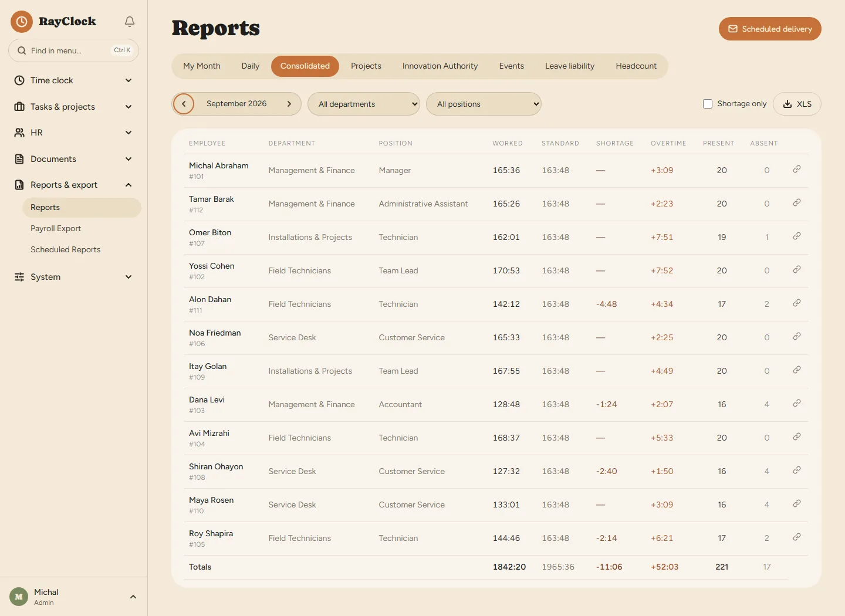Go to previous month arrow
Image resolution: width=845 pixels, height=616 pixels.
(184, 104)
